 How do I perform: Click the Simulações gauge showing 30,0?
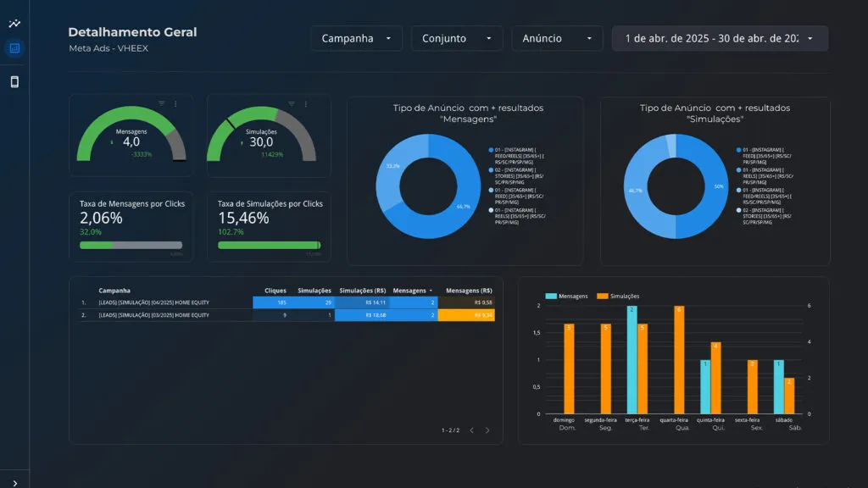[261, 134]
